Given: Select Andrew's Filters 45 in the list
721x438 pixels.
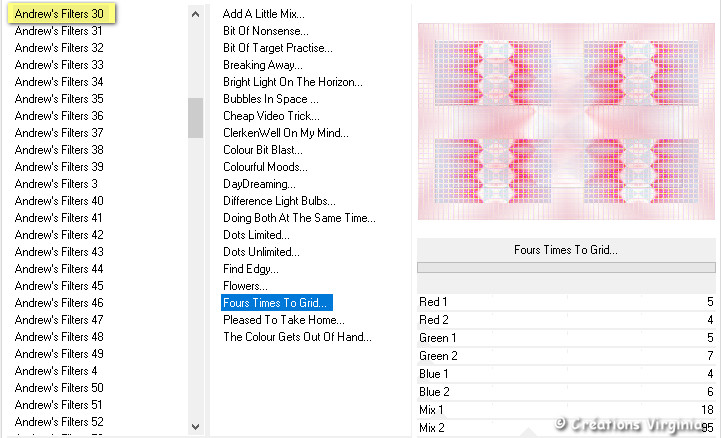Looking at the screenshot, I should [x=59, y=286].
